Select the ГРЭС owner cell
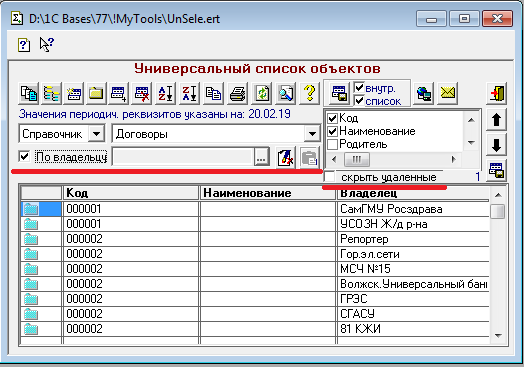Image resolution: width=524 pixels, height=367 pixels. (413, 298)
